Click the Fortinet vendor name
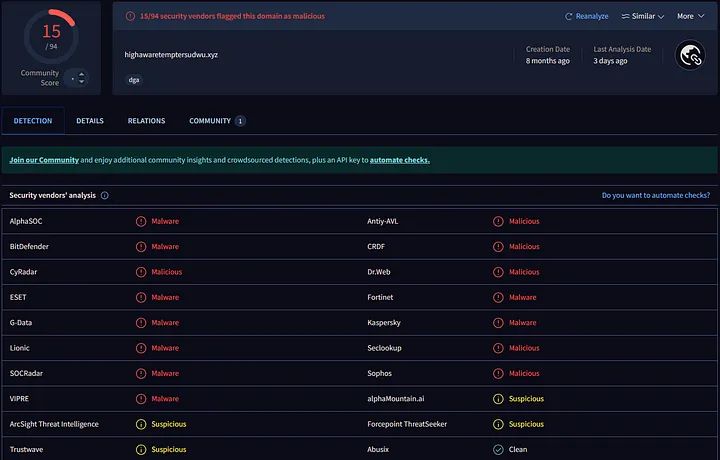Image resolution: width=720 pixels, height=460 pixels. (380, 297)
